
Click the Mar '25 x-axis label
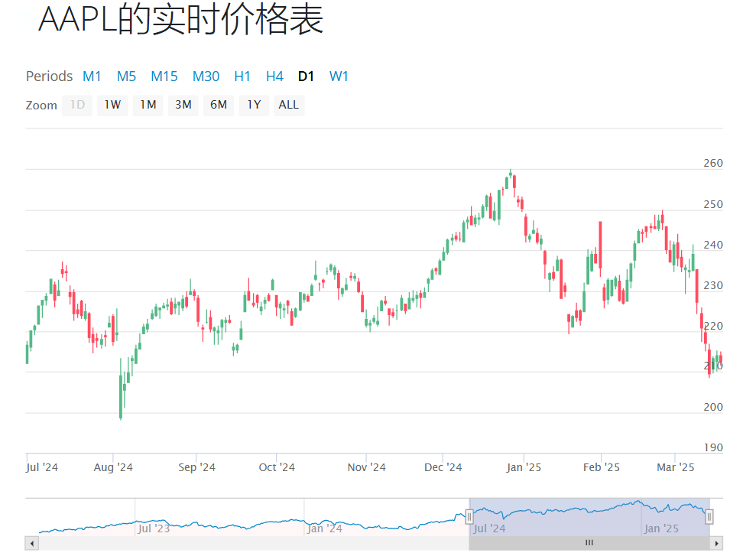[676, 467]
